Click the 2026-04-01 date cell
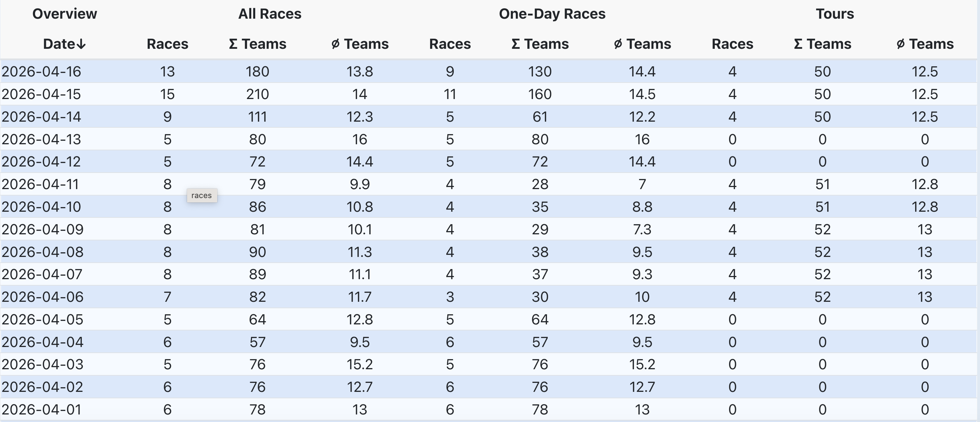The width and height of the screenshot is (980, 422). pyautogui.click(x=42, y=410)
